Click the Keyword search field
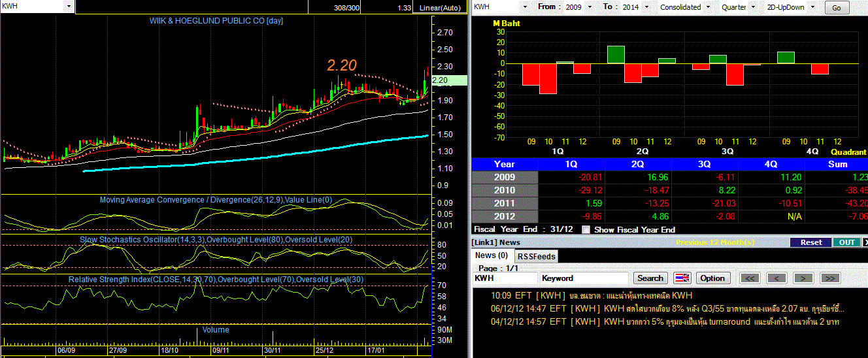The image size is (868, 358). (584, 278)
